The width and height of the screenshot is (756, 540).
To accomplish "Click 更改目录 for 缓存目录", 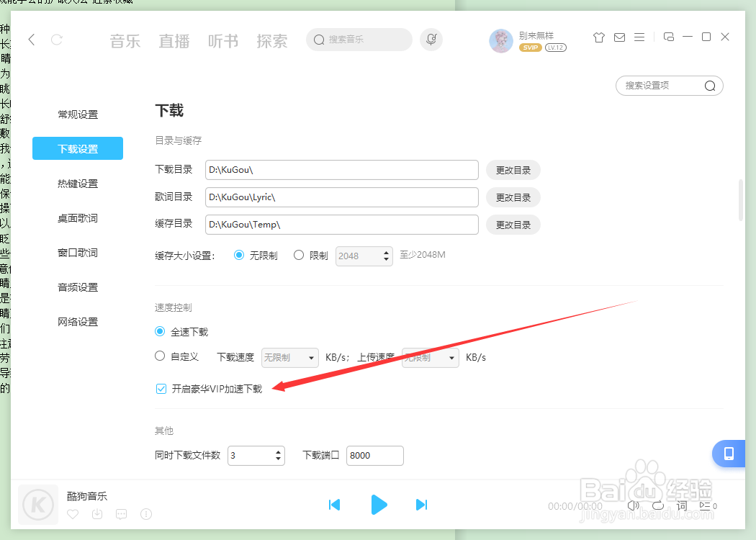I will (513, 225).
